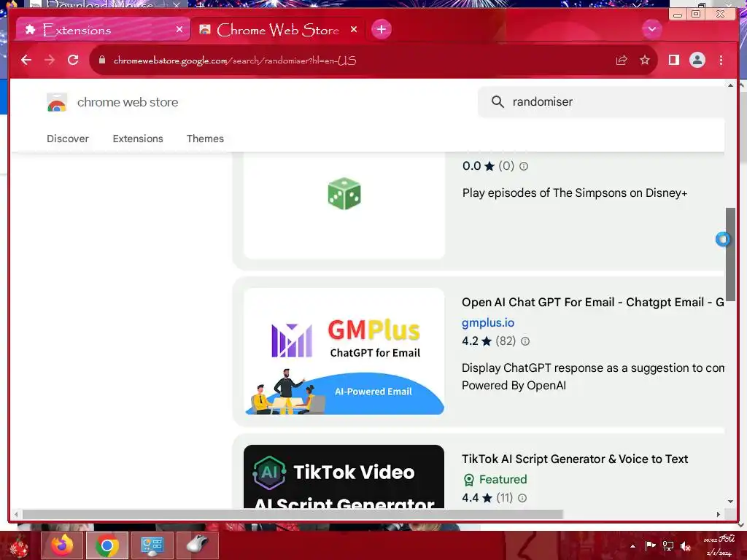Viewport: 747px width, 560px height.
Task: Open the Themes section
Action: tap(205, 139)
